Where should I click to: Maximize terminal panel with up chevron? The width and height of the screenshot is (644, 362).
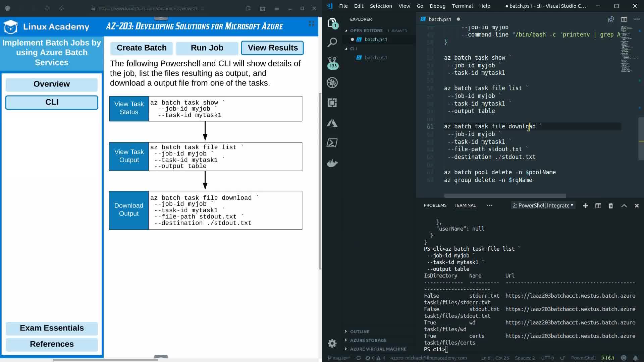tap(624, 206)
